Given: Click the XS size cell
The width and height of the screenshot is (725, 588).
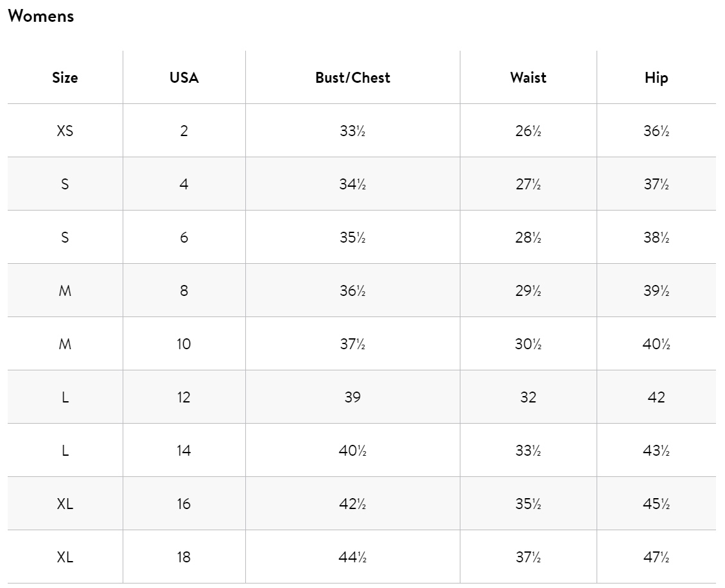Looking at the screenshot, I should 65,131.
